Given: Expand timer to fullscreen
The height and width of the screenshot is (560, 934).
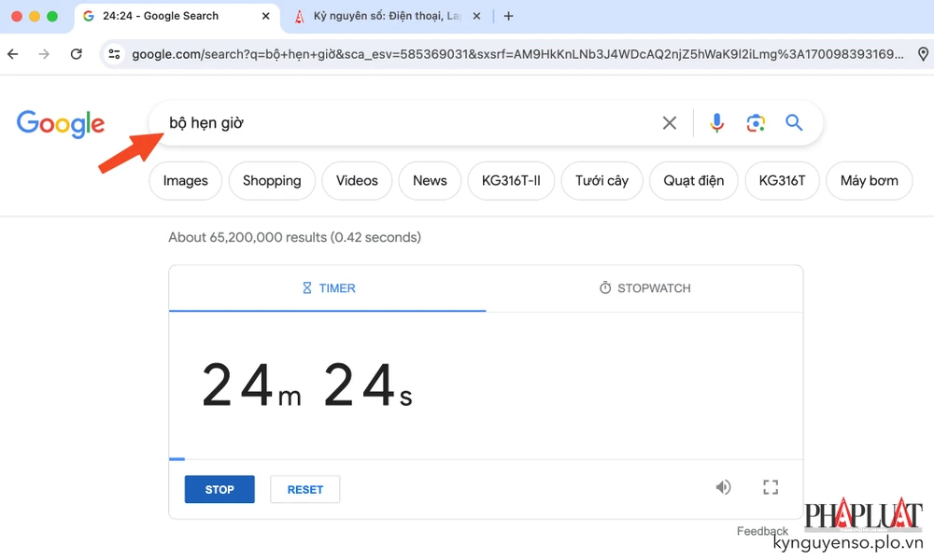Looking at the screenshot, I should click(770, 486).
